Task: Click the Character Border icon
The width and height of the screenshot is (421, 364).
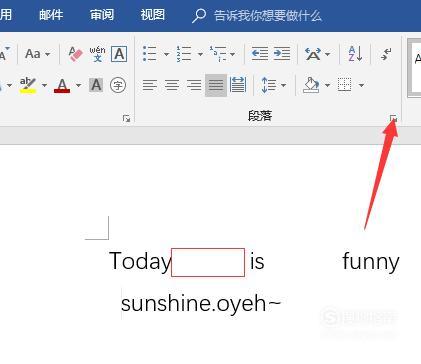Action: [x=119, y=54]
